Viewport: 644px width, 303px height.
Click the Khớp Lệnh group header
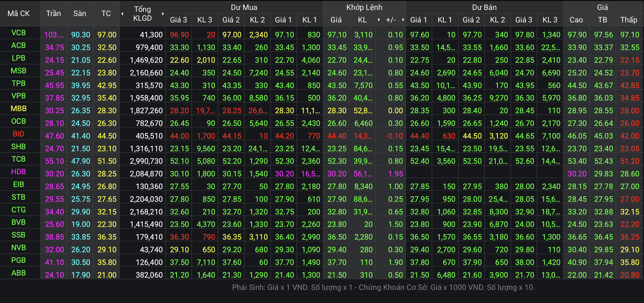click(x=362, y=7)
